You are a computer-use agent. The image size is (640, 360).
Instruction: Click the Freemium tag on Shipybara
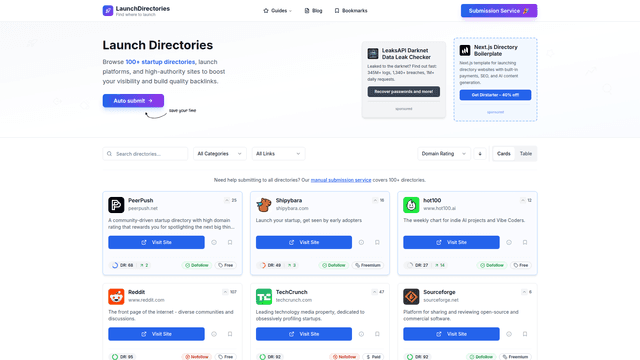coord(368,265)
